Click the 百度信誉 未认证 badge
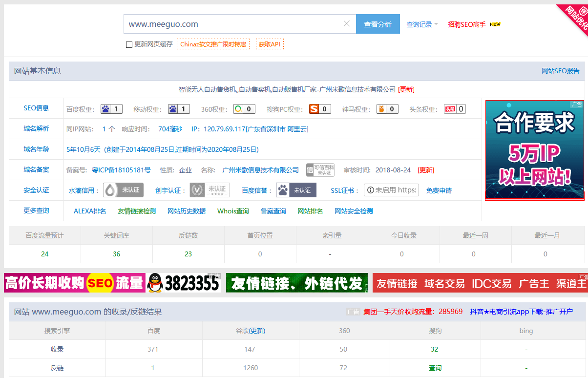The image size is (588, 378). [x=296, y=190]
